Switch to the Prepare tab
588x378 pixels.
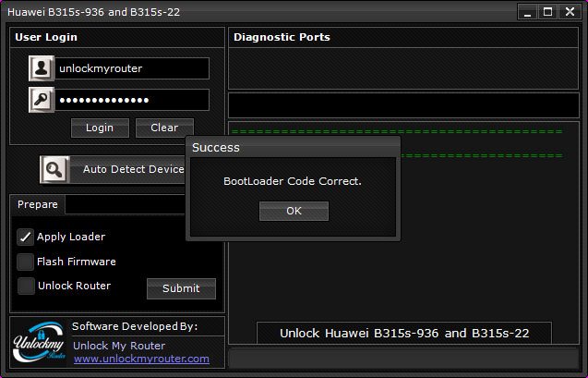point(38,204)
